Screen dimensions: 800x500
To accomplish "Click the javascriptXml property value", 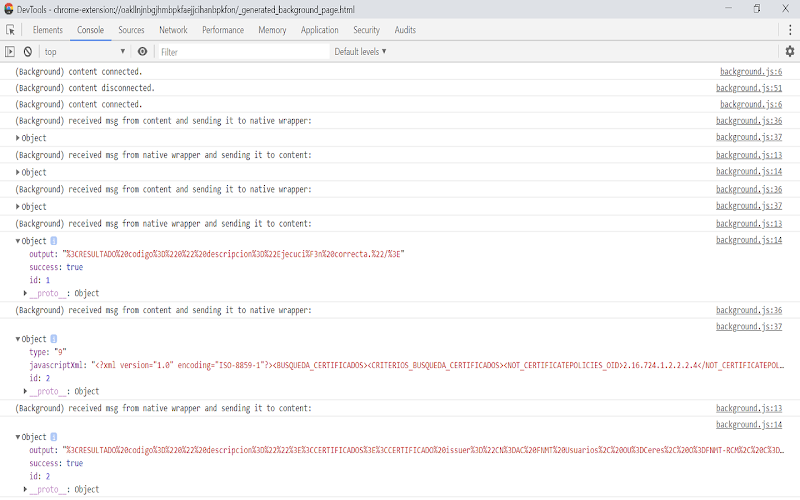I will pos(437,365).
